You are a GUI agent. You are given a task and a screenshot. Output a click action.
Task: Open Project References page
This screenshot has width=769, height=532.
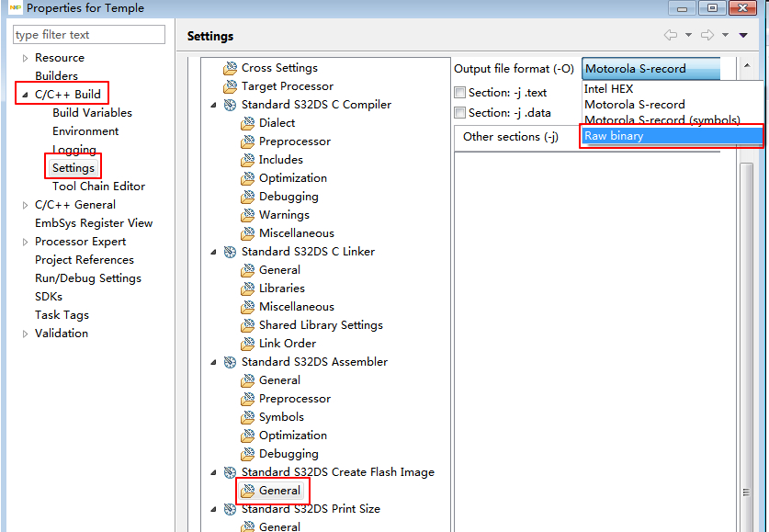(x=85, y=260)
